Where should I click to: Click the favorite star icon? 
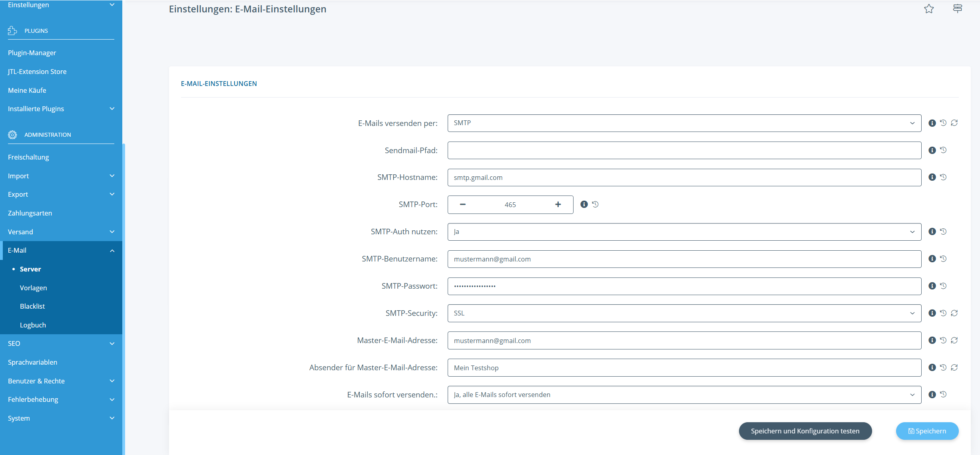(929, 9)
